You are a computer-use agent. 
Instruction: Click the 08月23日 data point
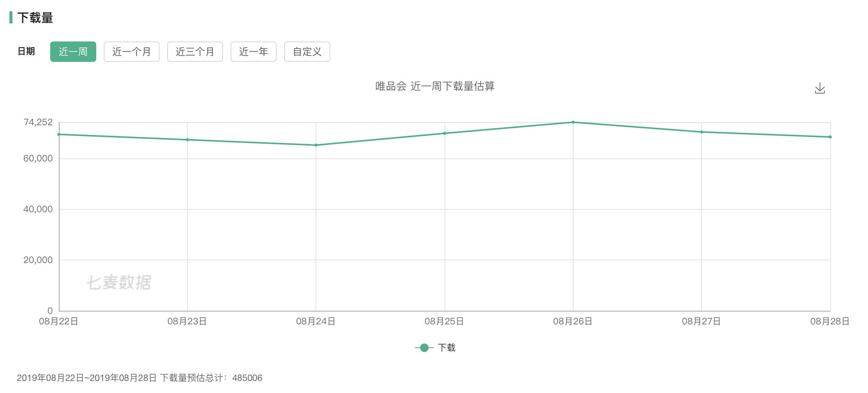[188, 140]
